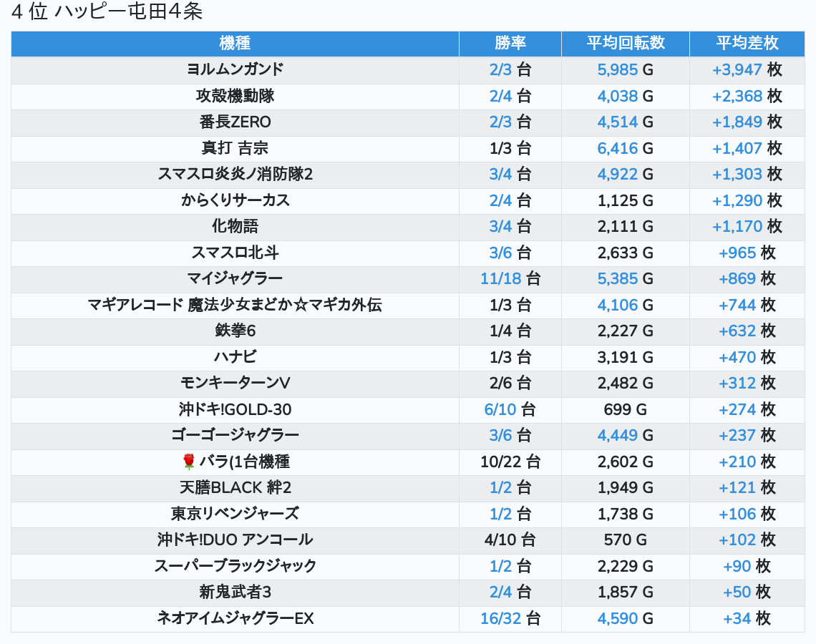Click the マギアレコード machine name
The width and height of the screenshot is (816, 644).
(235, 305)
